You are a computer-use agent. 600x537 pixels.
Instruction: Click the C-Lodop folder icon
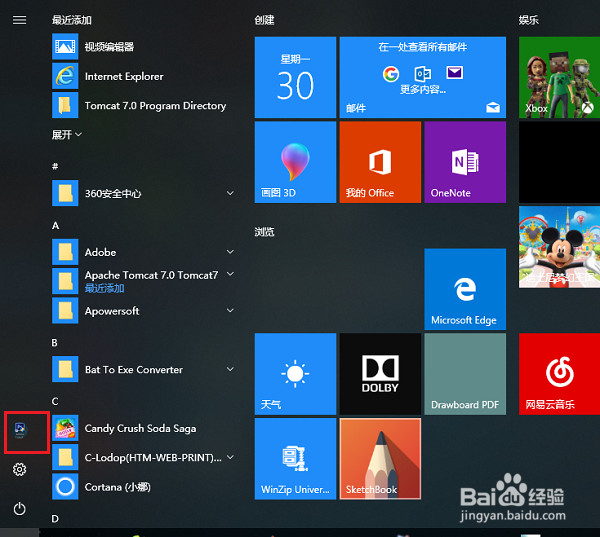point(65,457)
